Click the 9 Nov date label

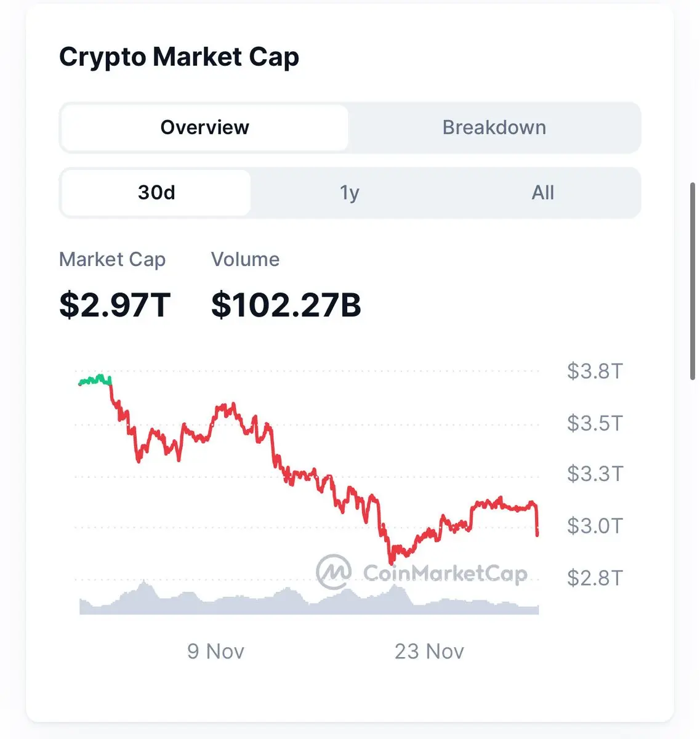tap(215, 651)
